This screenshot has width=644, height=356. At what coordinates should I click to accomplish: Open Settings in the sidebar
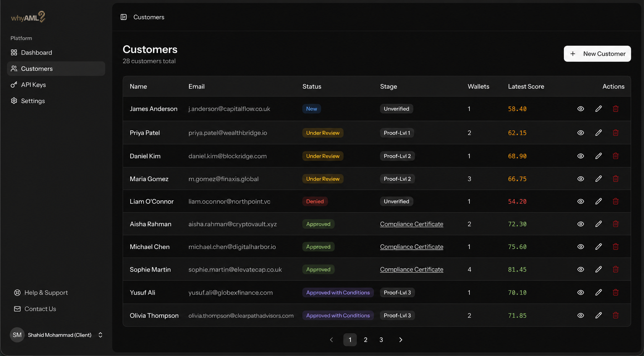(56, 101)
